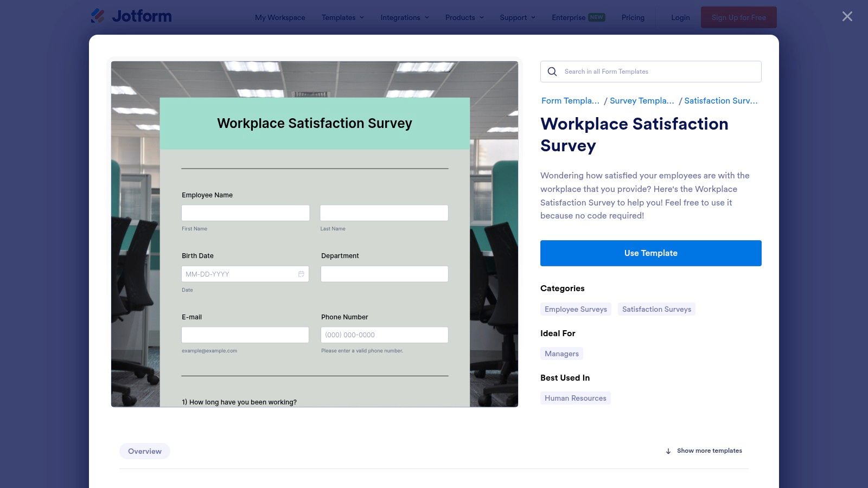Viewport: 868px width, 488px height.
Task: Click the template description paragraph
Action: pos(646,196)
